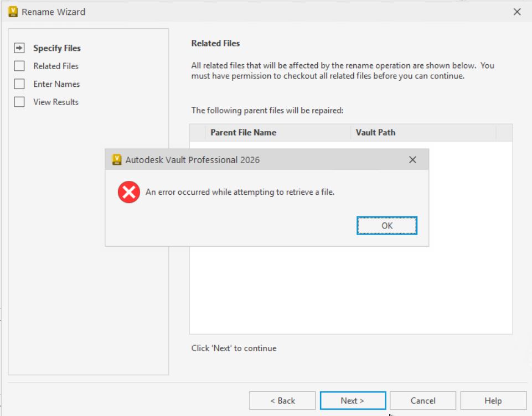Cancel the Rename Wizard
Viewport: 532px width, 416px height.
point(422,400)
